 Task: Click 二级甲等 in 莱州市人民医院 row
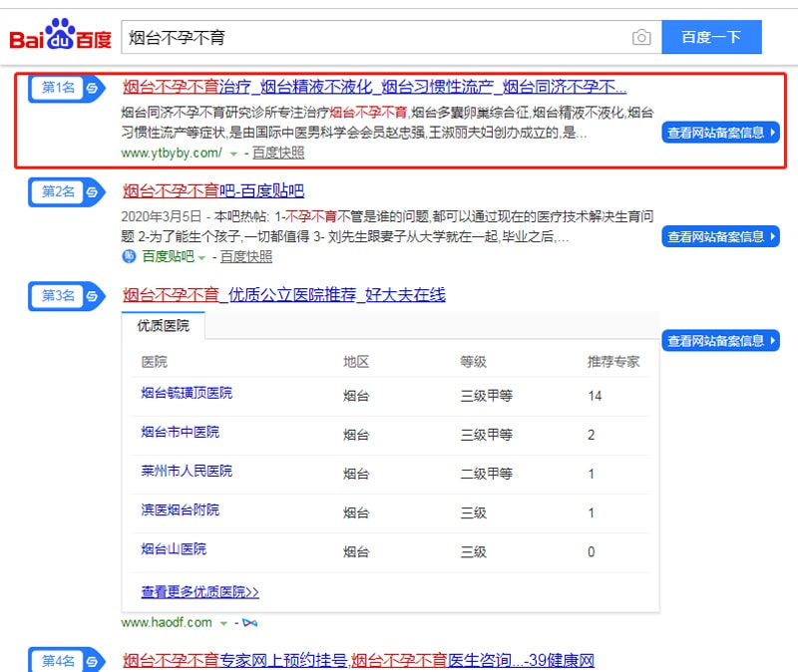coord(487,474)
